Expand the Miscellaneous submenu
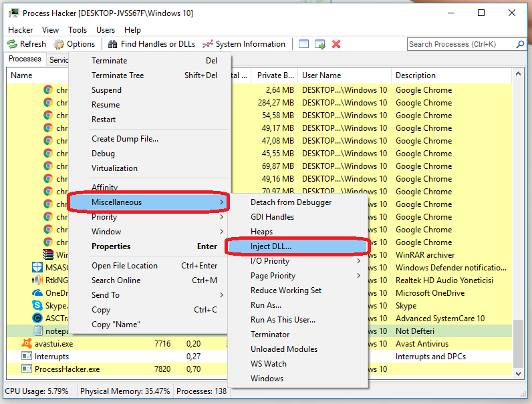Image resolution: width=532 pixels, height=404 pixels. point(150,202)
